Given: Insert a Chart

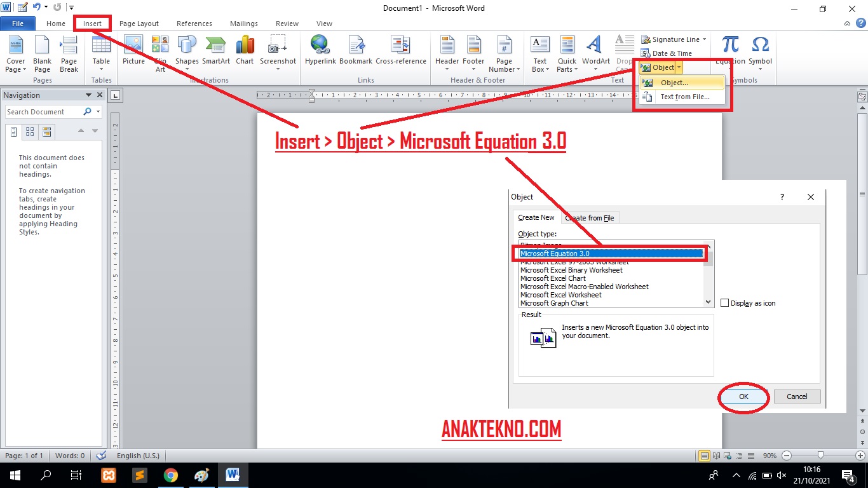Looking at the screenshot, I should [x=245, y=51].
